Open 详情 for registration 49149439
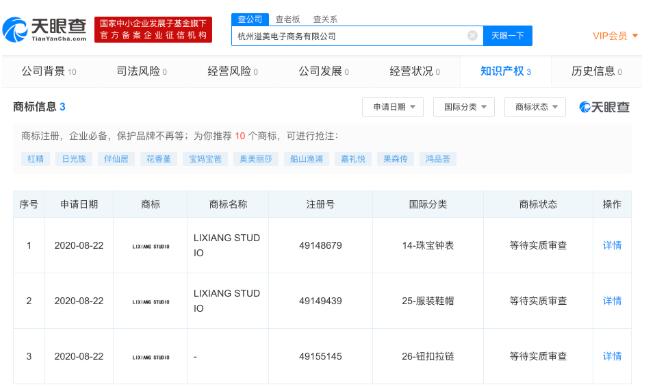Image resolution: width=649 pixels, height=390 pixels. pyautogui.click(x=612, y=301)
